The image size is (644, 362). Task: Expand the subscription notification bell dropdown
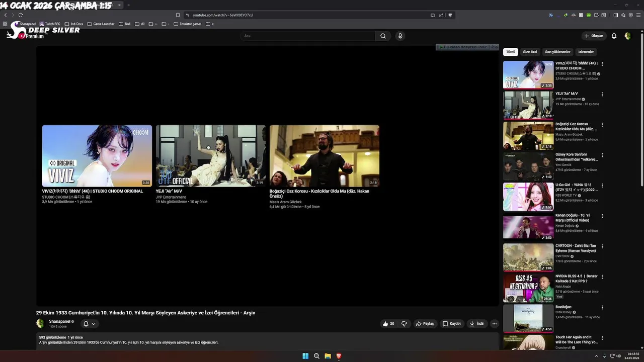pos(89,324)
